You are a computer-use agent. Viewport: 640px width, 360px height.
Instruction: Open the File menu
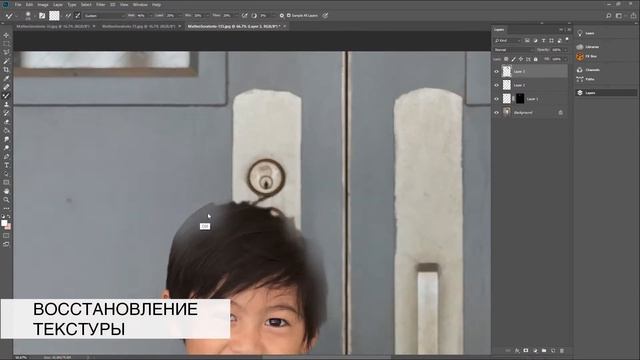(x=18, y=4)
